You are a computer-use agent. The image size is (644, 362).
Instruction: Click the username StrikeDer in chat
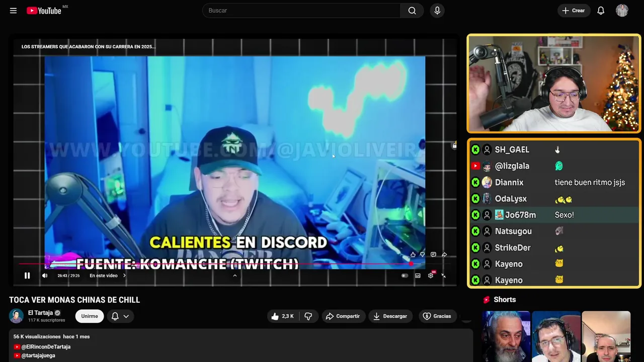tap(513, 247)
